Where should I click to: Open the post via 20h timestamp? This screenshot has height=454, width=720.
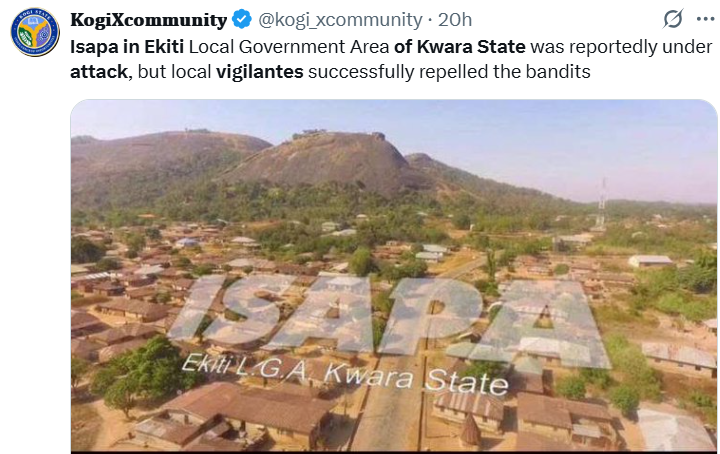pyautogui.click(x=456, y=20)
